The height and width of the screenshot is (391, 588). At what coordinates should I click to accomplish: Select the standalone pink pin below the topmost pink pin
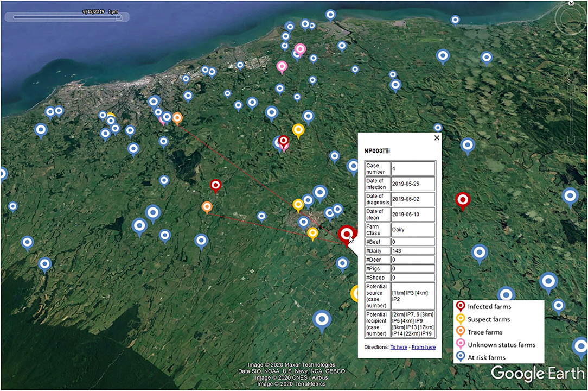(282, 67)
